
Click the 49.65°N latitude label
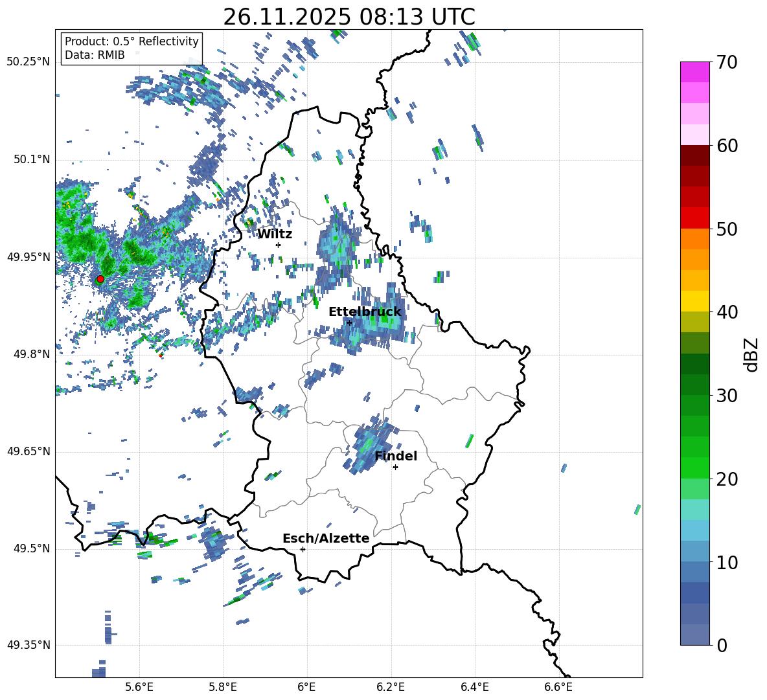(x=29, y=451)
